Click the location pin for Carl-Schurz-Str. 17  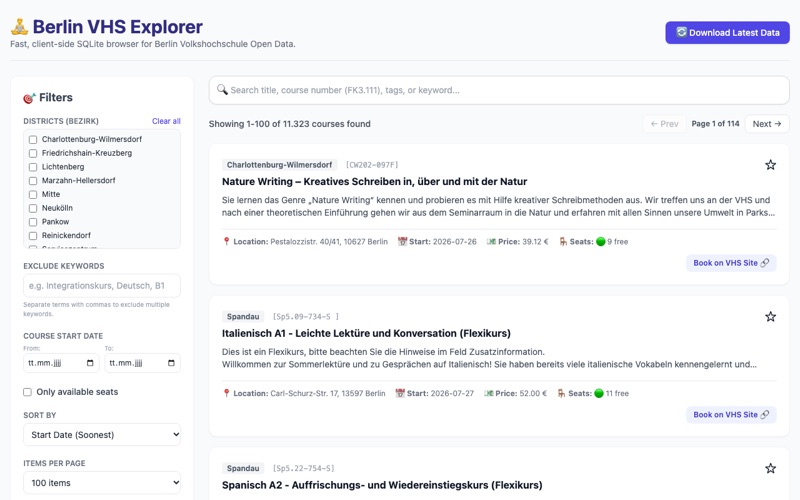[x=227, y=393]
